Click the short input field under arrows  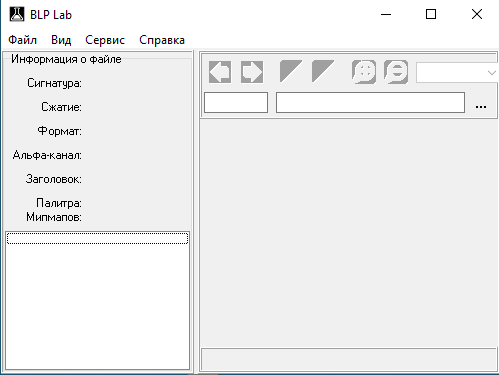[236, 103]
